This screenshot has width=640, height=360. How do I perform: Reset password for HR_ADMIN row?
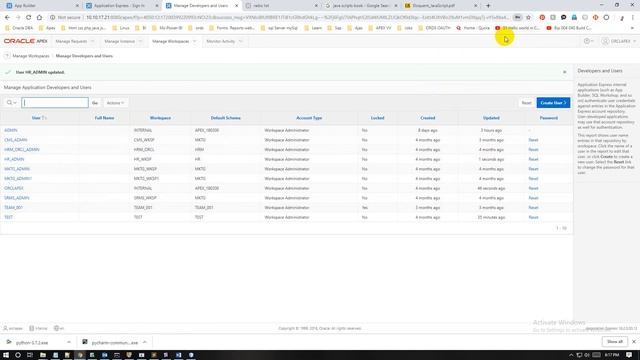(x=533, y=159)
